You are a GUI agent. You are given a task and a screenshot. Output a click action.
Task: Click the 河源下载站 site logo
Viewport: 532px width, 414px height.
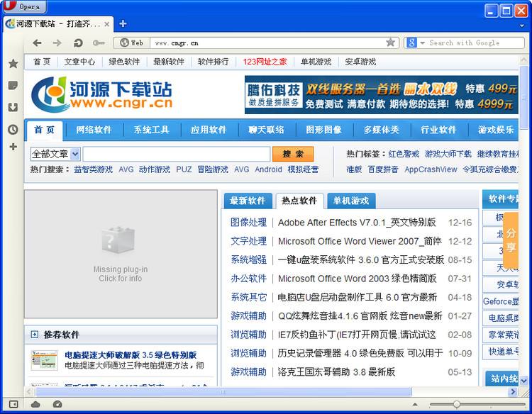(x=101, y=94)
